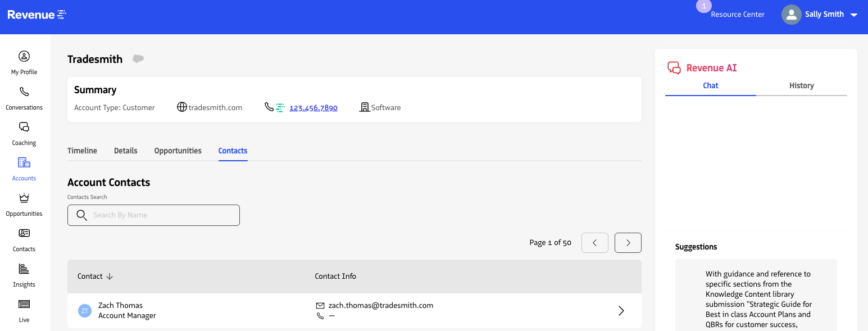Screen dimensions: 868x331
Task: Open the note icon beside Tradesmith
Action: click(138, 58)
